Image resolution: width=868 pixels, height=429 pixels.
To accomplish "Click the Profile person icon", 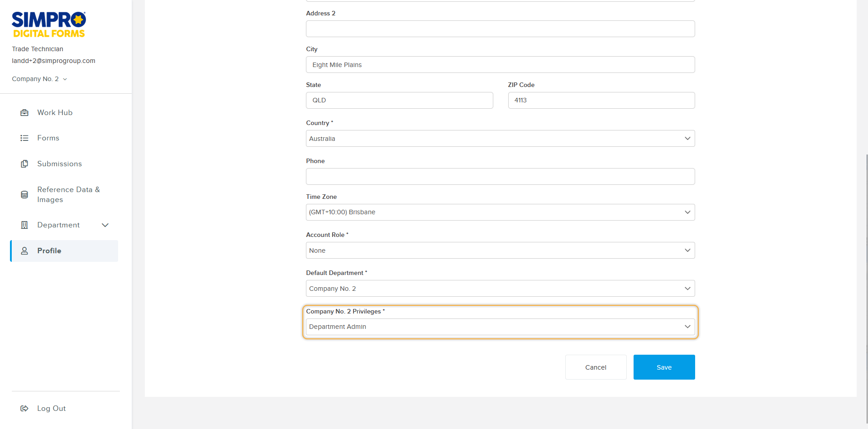I will point(24,251).
